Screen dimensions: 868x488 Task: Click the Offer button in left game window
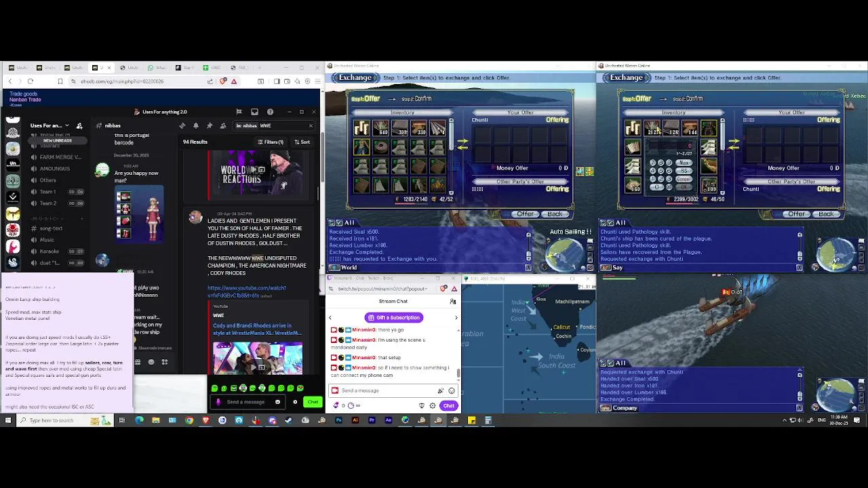click(525, 214)
